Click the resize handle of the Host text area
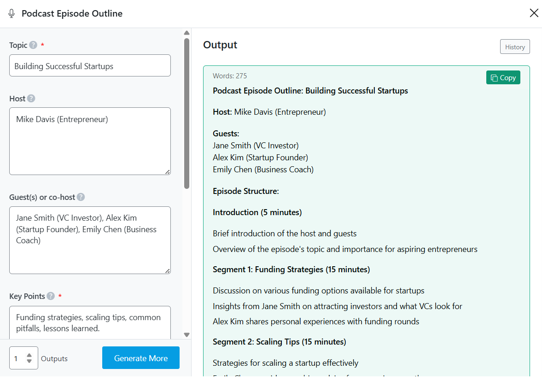The image size is (542, 392). pyautogui.click(x=168, y=172)
